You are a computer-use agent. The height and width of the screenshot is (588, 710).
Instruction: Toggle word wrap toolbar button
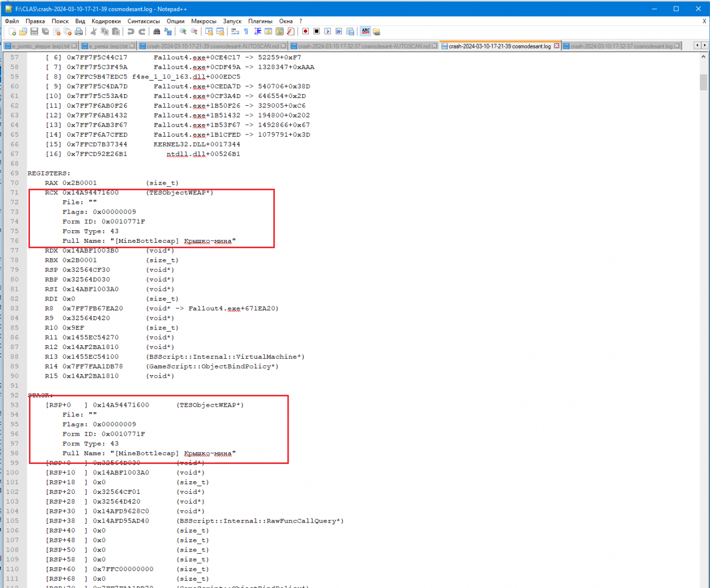(235, 32)
